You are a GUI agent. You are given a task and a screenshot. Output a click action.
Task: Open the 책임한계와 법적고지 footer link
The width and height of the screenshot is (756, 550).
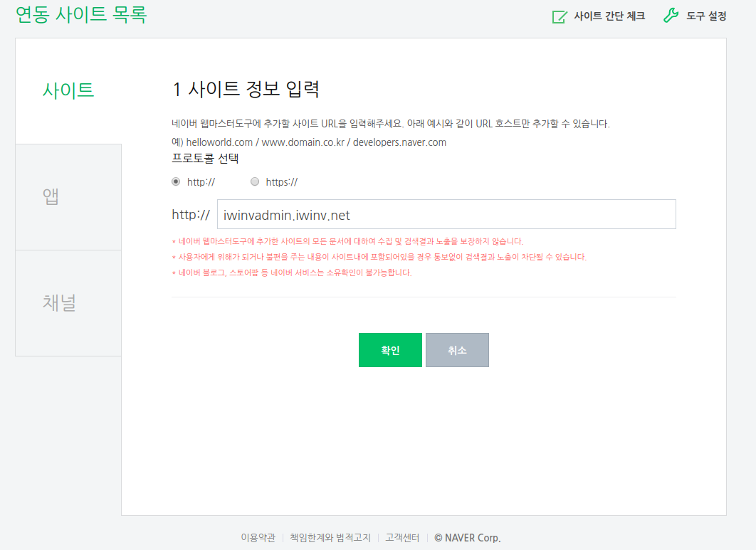tap(330, 538)
